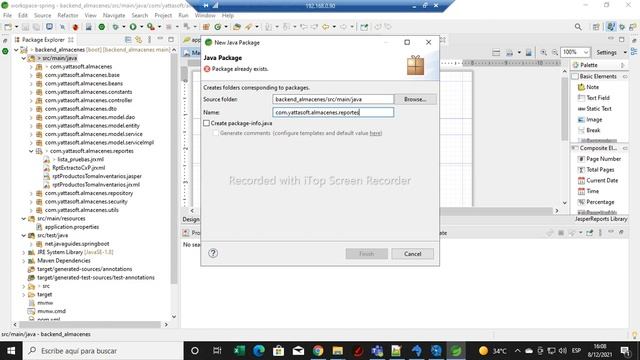Click the Windows Start button

(x=11, y=351)
